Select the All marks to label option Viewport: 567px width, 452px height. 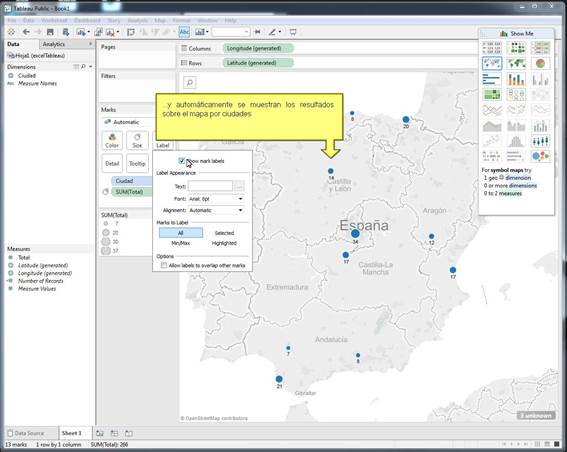(181, 233)
